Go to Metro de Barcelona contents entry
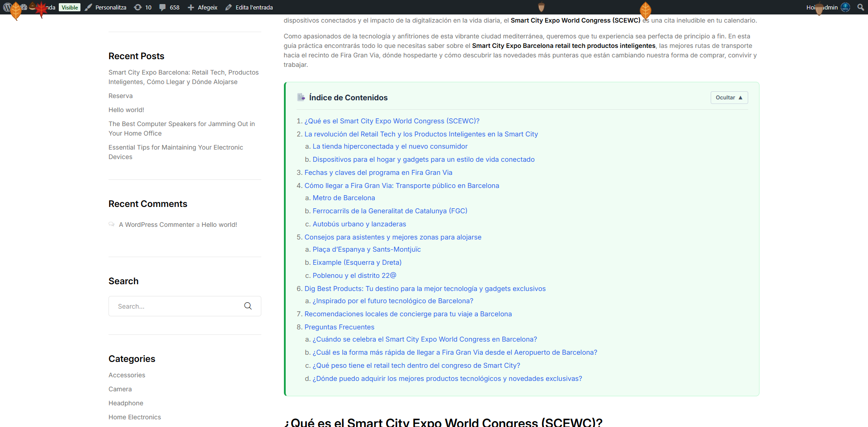Screen dimensions: 868x427 344,198
